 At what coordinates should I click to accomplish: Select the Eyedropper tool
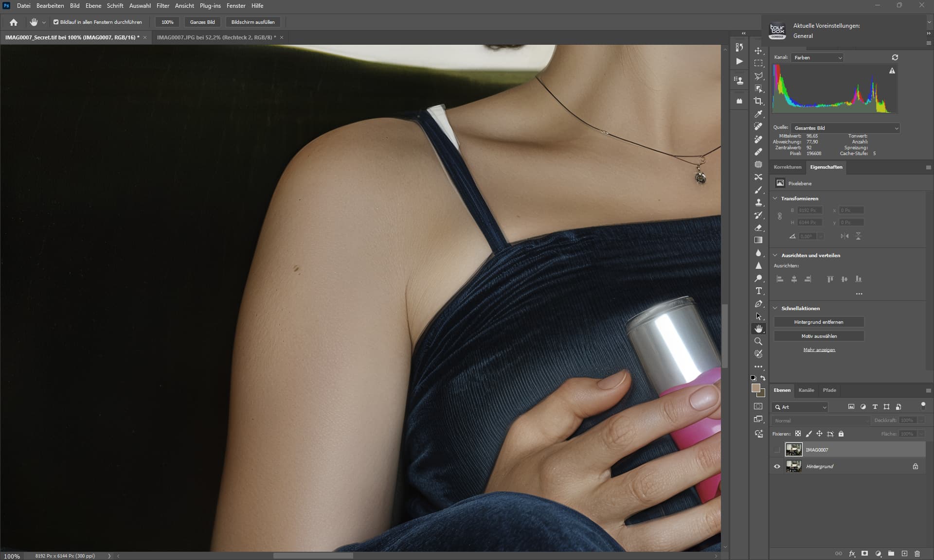click(x=758, y=114)
